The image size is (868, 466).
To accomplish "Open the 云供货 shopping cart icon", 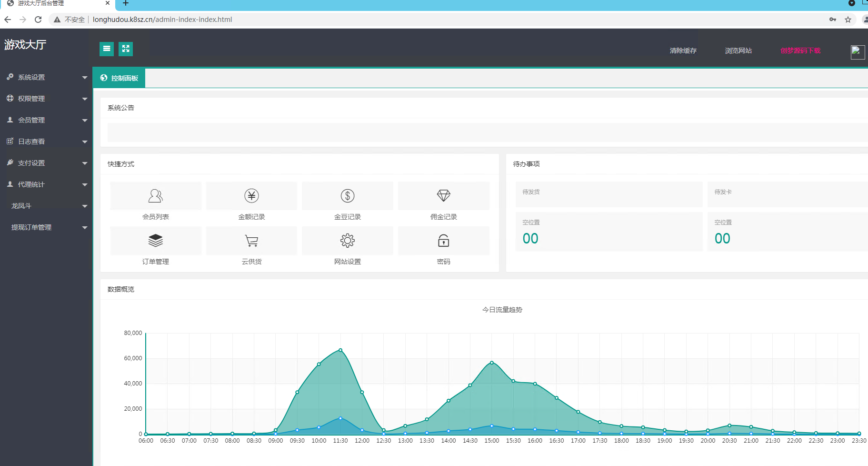I will coord(251,241).
